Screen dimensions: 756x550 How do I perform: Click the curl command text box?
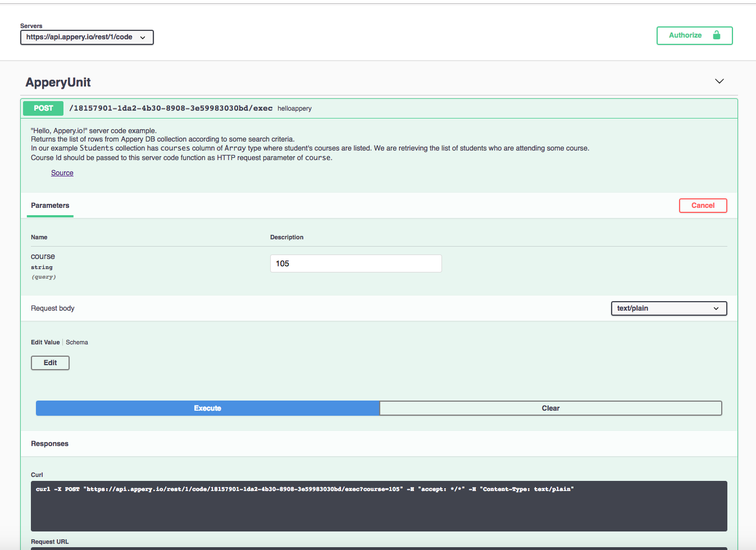[379, 506]
